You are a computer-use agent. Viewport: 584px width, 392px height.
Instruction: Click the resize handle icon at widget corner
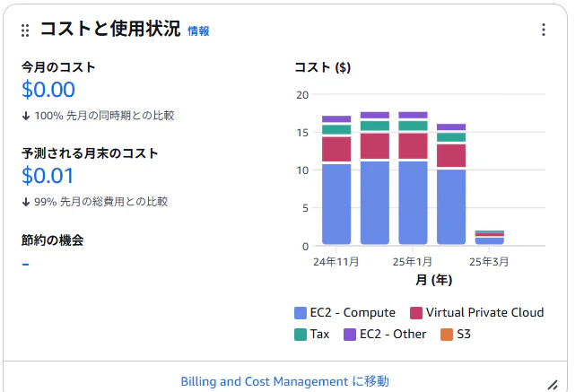(553, 385)
